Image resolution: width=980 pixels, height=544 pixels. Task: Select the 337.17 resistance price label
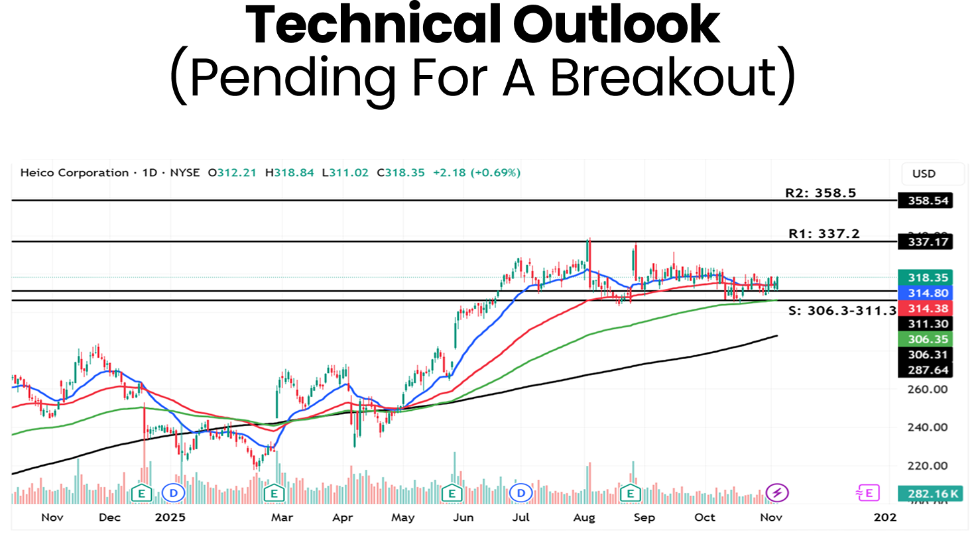pos(925,242)
